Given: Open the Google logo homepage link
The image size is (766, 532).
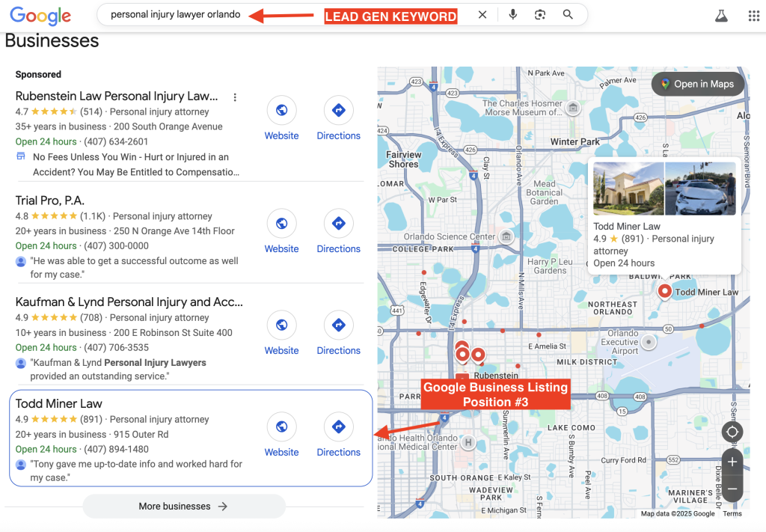Looking at the screenshot, I should pyautogui.click(x=40, y=16).
